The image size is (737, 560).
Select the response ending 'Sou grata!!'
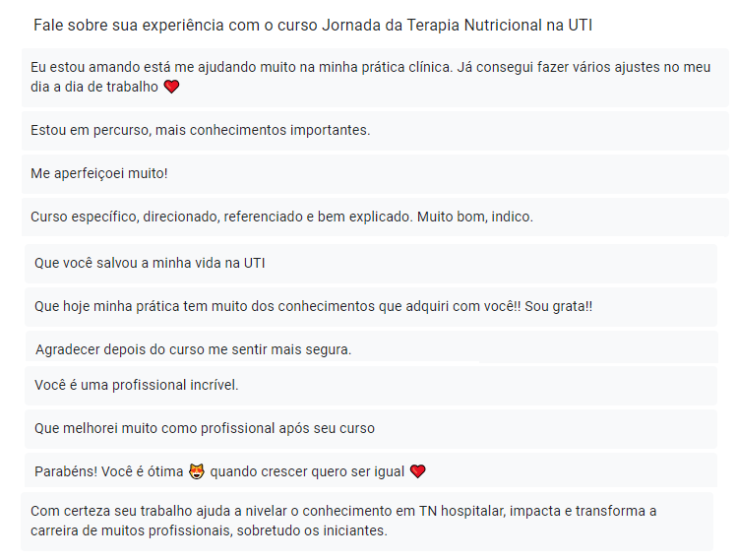point(371,306)
